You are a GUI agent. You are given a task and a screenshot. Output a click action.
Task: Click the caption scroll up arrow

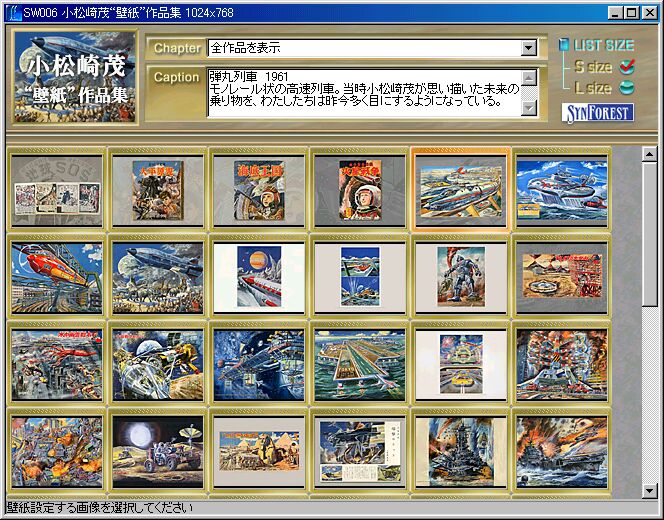(529, 77)
